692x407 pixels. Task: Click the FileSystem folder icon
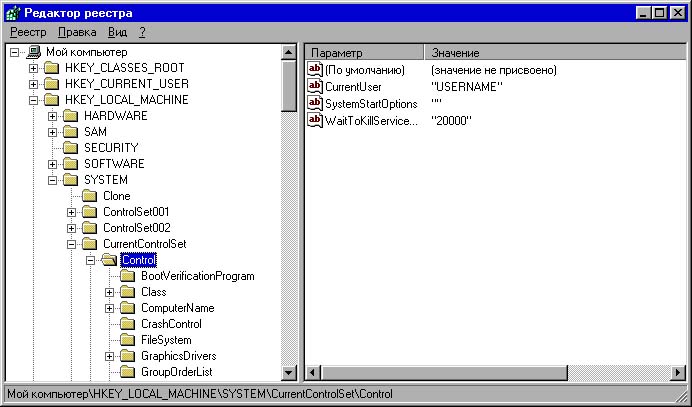tap(128, 340)
